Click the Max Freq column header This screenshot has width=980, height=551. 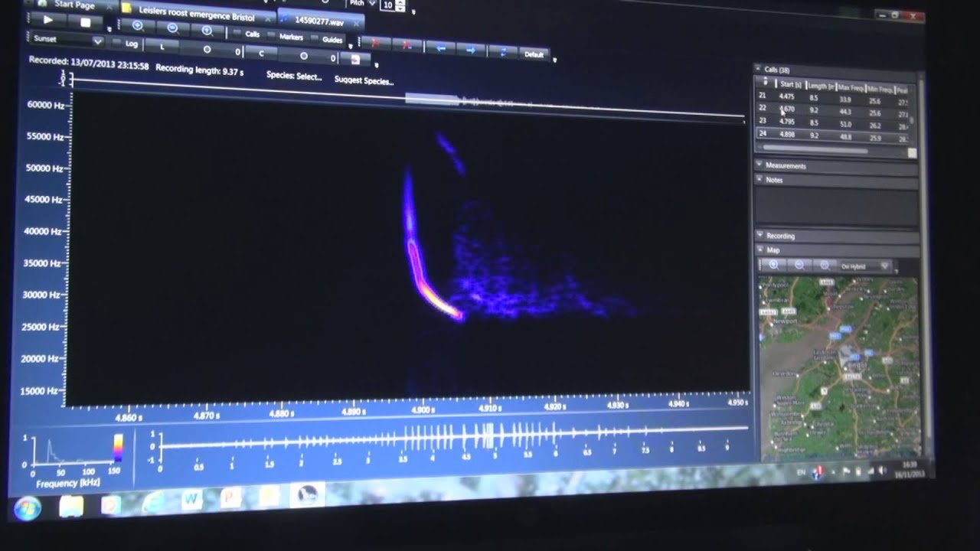point(850,88)
